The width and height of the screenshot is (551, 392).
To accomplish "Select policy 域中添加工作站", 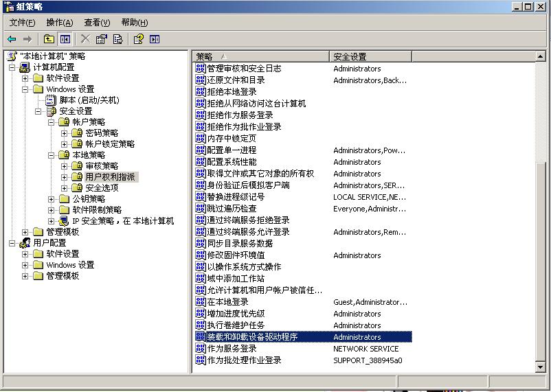I will [x=236, y=279].
